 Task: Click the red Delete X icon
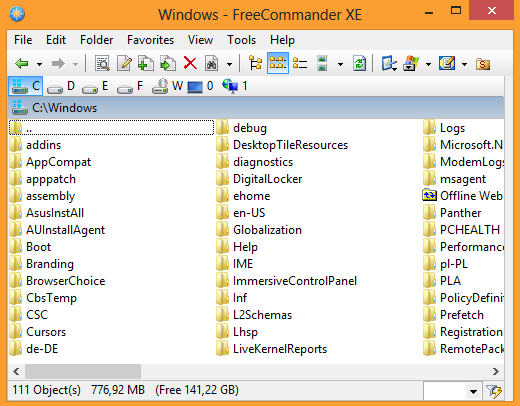[190, 63]
